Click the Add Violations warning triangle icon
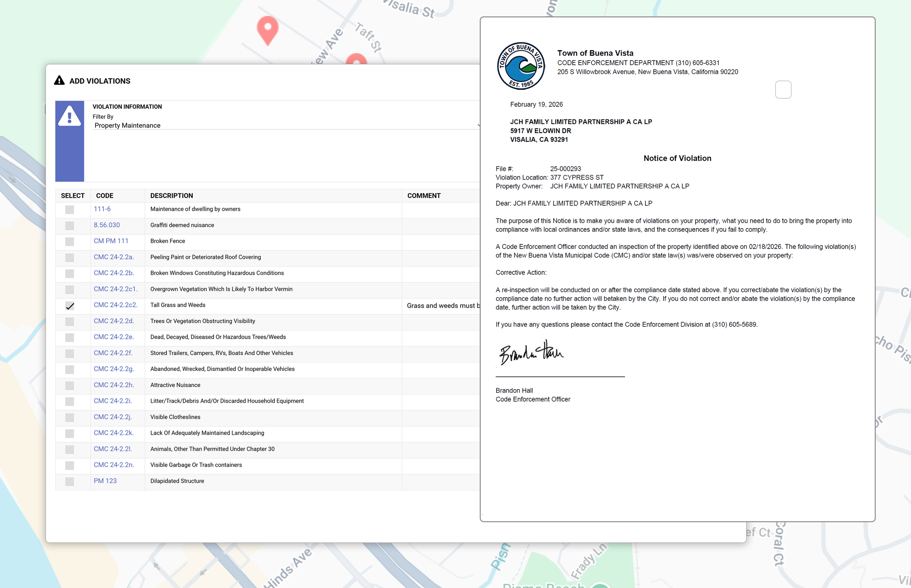This screenshot has height=588, width=911. point(60,81)
